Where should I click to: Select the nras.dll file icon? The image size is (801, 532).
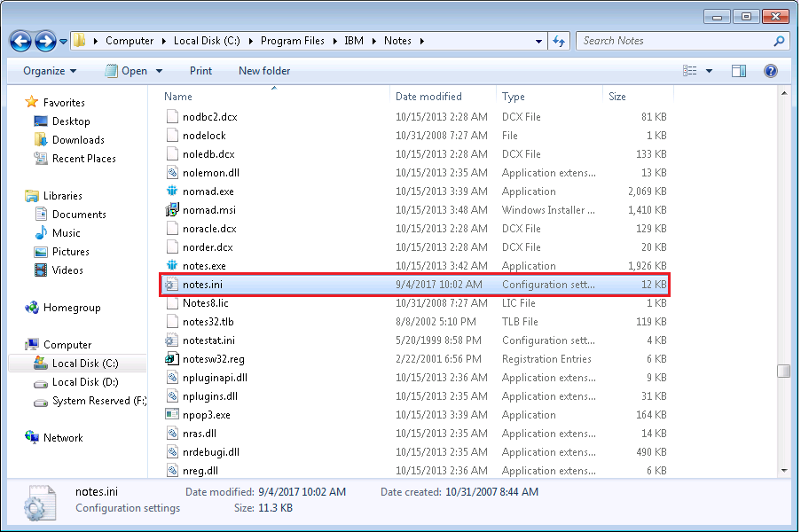click(172, 434)
